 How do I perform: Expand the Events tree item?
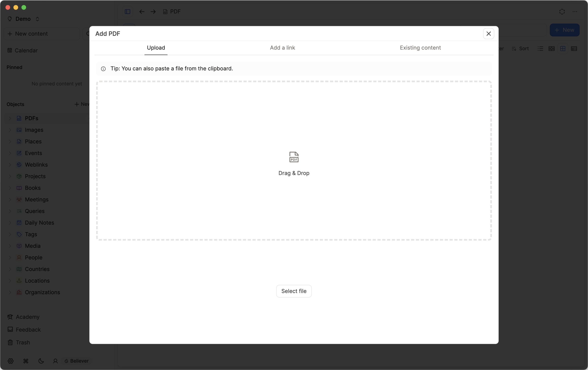coord(9,153)
